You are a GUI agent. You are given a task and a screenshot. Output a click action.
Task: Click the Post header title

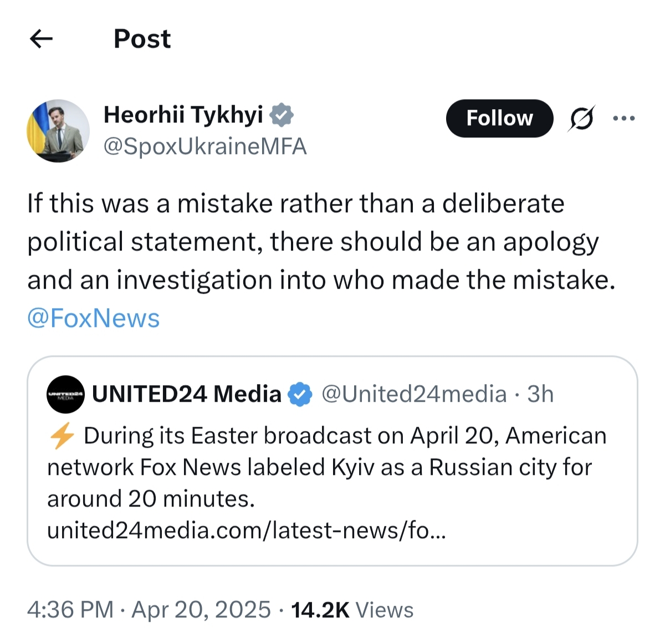(x=142, y=39)
